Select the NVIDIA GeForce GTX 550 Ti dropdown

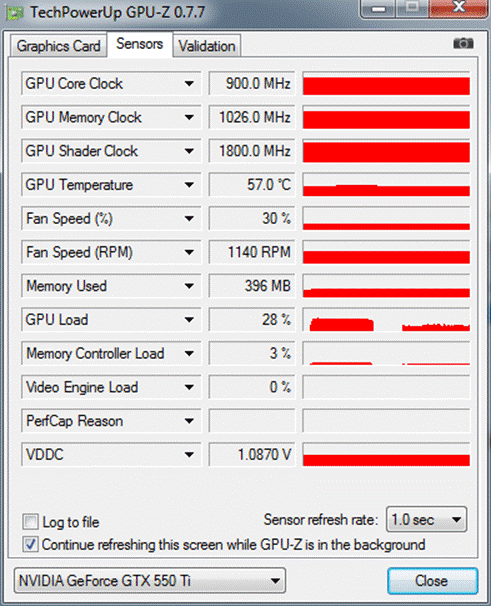click(x=150, y=580)
